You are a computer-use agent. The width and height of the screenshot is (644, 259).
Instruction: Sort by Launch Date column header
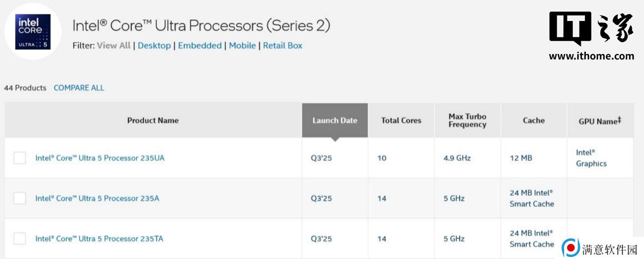click(x=335, y=121)
